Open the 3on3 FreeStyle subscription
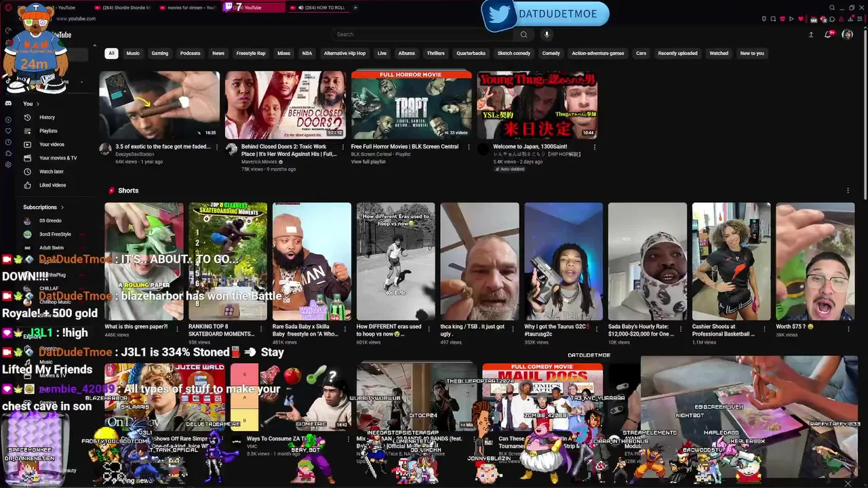The height and width of the screenshot is (488, 868). [54, 235]
